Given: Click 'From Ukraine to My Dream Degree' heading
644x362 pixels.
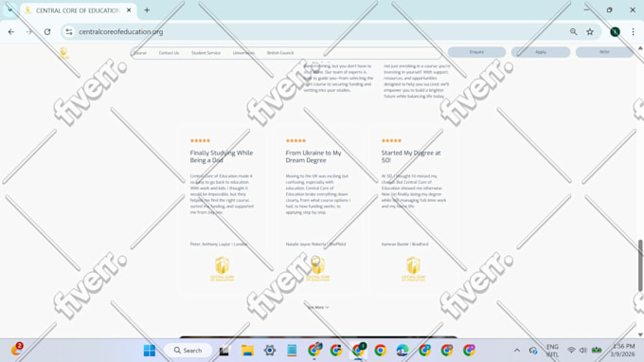Looking at the screenshot, I should click(313, 156).
